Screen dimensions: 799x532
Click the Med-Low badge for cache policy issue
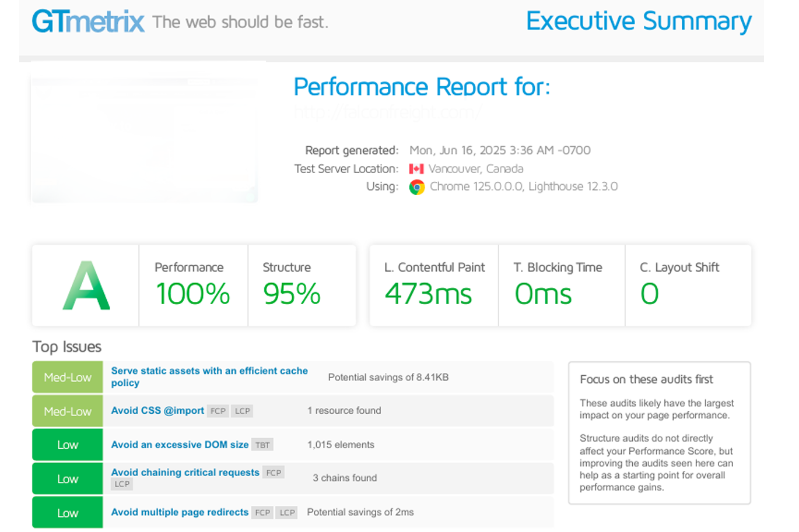(66, 376)
